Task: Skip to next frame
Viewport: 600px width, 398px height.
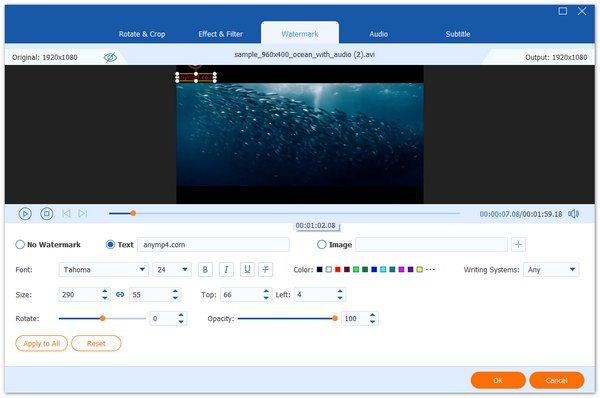Action: pyautogui.click(x=83, y=214)
